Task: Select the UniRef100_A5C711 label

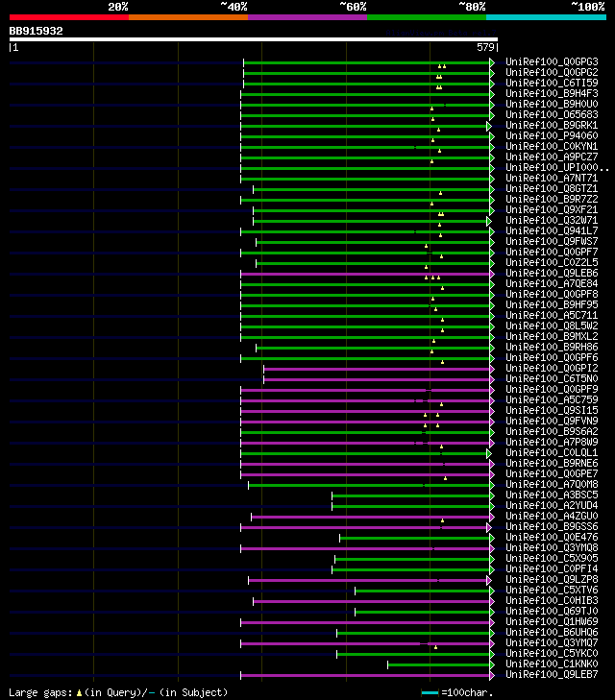Action: [x=552, y=316]
